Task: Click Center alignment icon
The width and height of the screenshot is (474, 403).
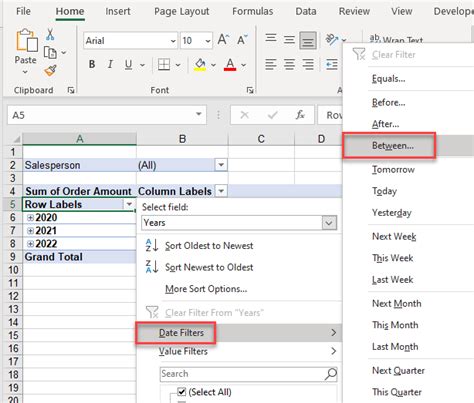Action: pos(289,64)
